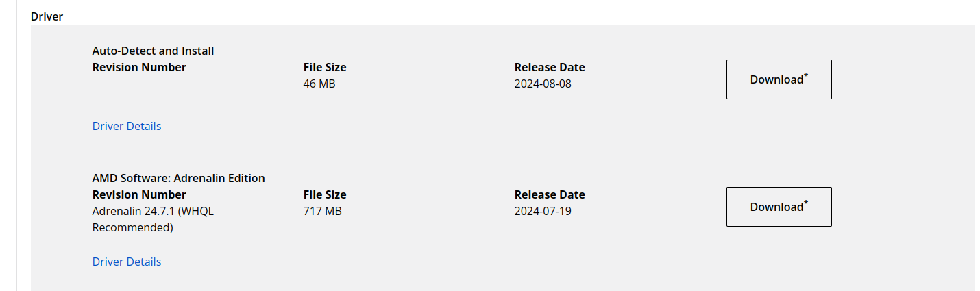Select the "Auto-Detect and Install" title

pyautogui.click(x=153, y=51)
